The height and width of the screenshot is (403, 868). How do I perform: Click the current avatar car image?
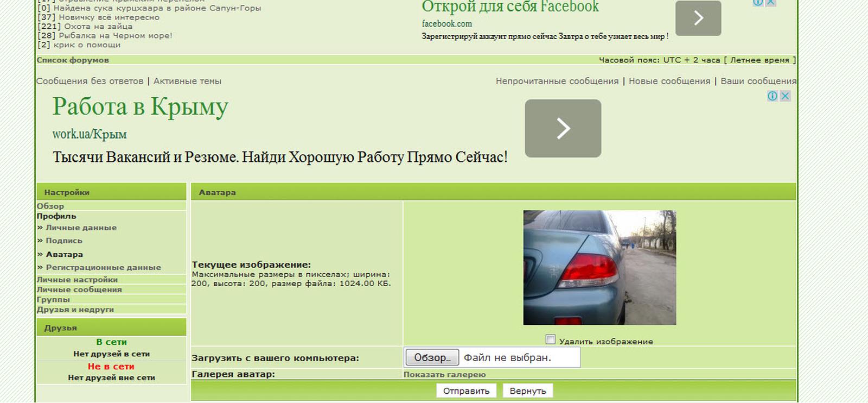click(599, 268)
